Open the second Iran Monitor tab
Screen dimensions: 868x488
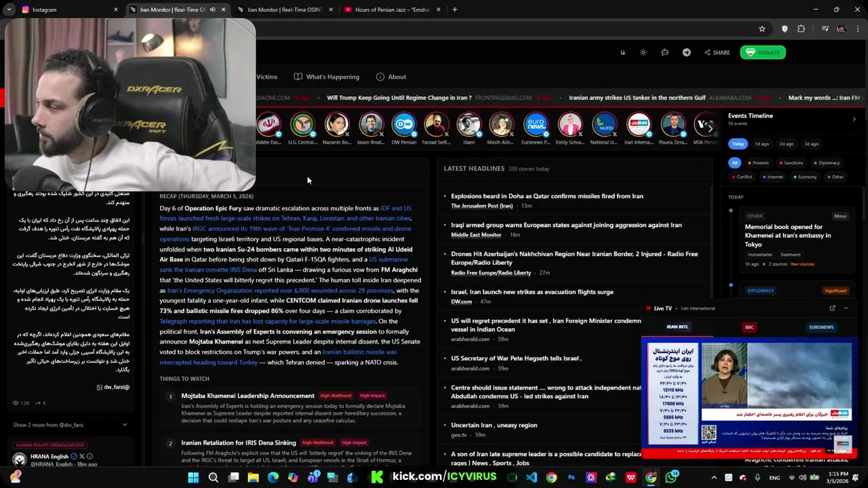pos(285,9)
